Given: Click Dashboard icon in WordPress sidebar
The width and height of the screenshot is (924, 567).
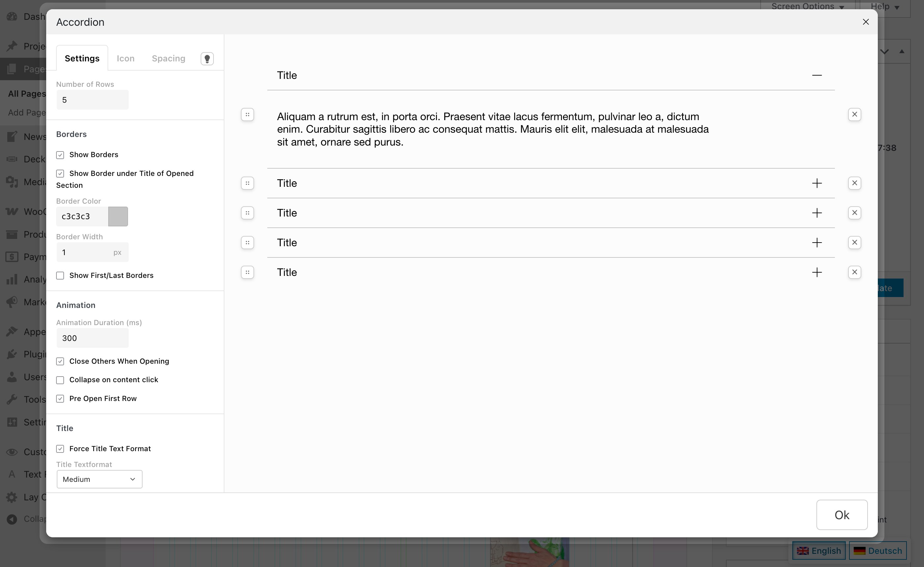Looking at the screenshot, I should pos(12,17).
